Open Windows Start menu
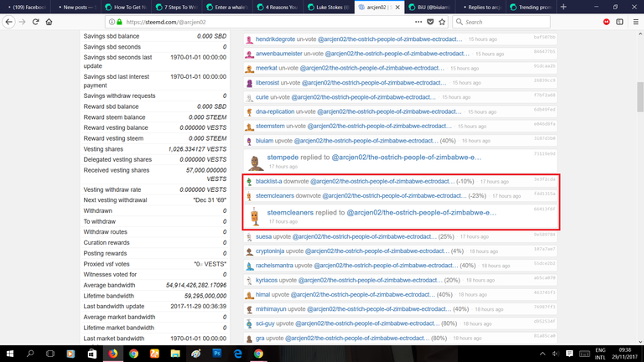This screenshot has width=644, height=362. [x=9, y=354]
